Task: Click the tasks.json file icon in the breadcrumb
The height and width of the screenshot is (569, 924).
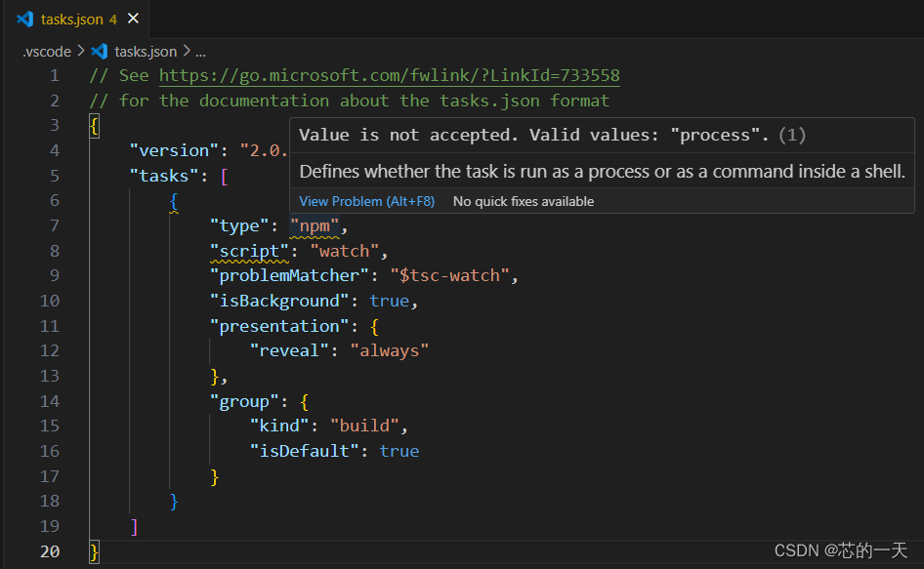Action: point(101,51)
